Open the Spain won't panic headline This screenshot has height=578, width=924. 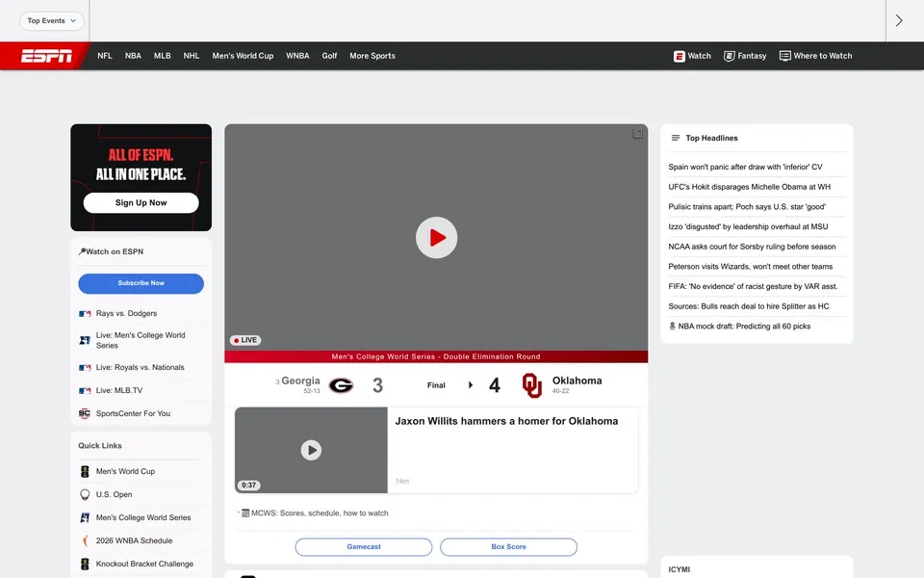(x=745, y=167)
